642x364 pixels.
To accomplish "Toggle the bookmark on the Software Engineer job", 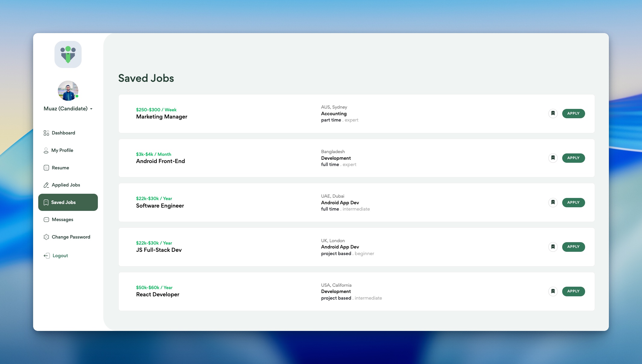I will 553,202.
